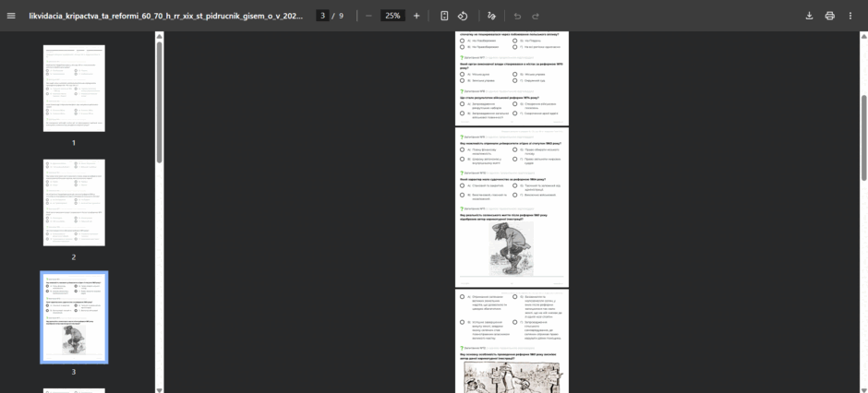Click the main document scroll up arrow

tap(863, 37)
